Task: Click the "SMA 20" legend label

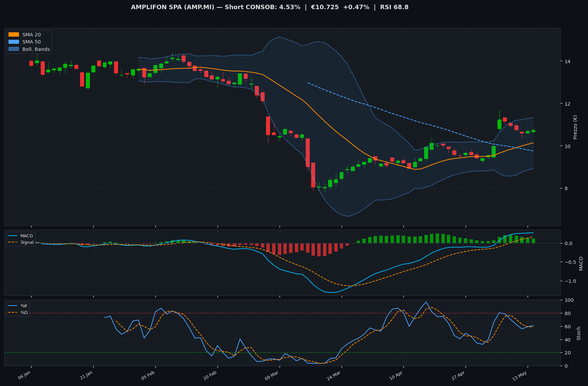Action: coord(32,35)
